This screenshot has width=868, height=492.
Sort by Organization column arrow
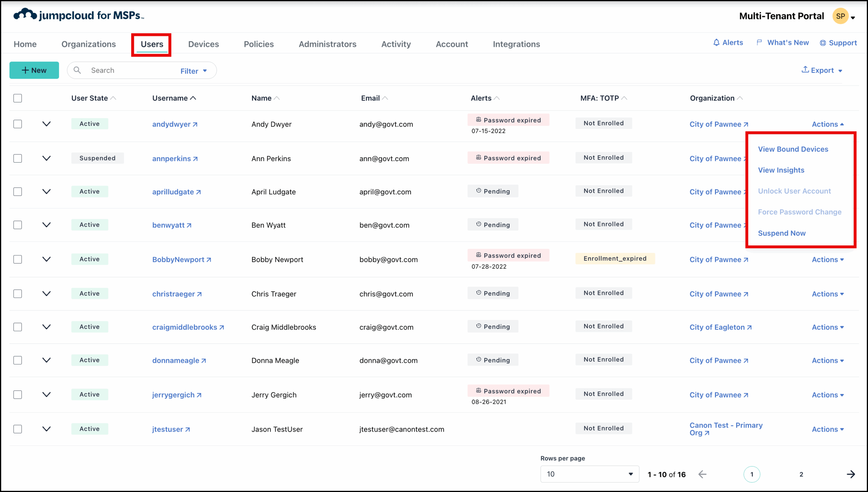pos(739,98)
